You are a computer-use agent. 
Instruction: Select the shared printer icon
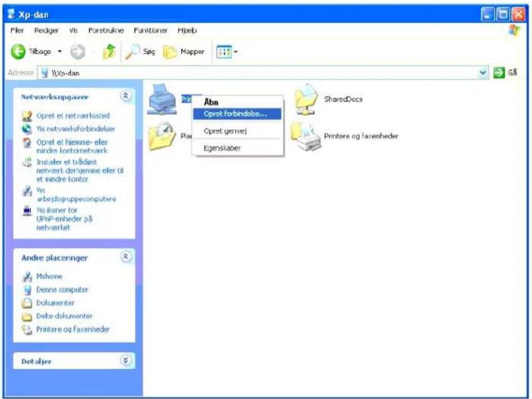click(162, 99)
